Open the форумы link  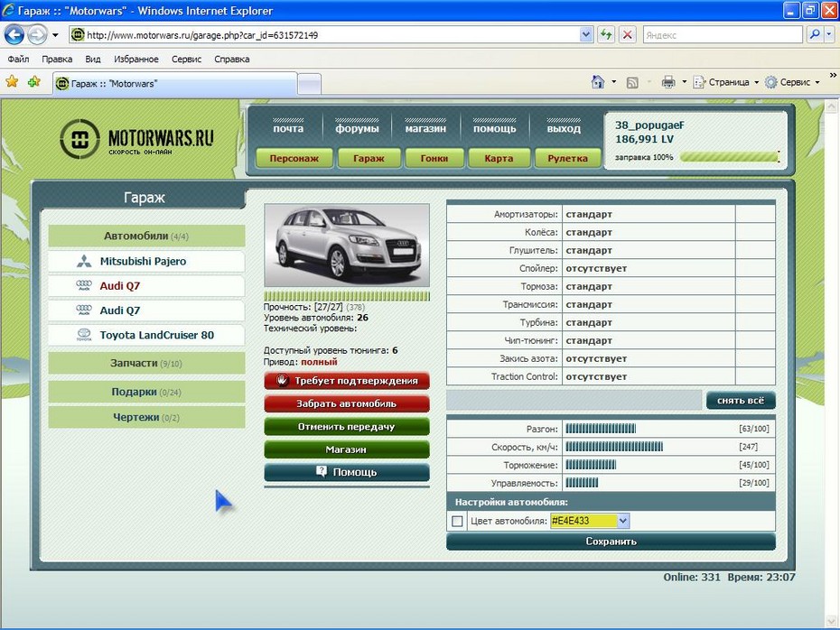(x=357, y=128)
